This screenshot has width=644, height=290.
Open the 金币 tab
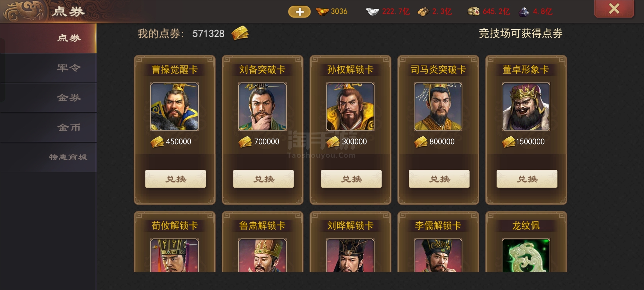[48, 128]
